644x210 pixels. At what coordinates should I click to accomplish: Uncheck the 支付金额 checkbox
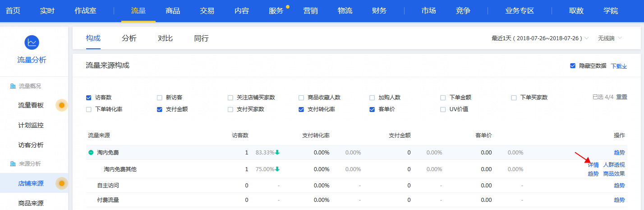(x=159, y=109)
